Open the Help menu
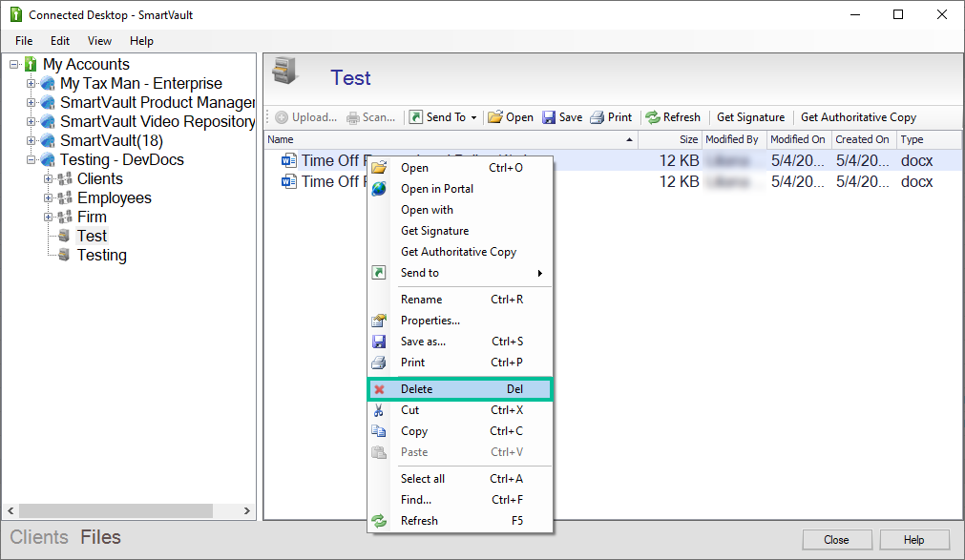Screen dimensions: 965x560 141,41
